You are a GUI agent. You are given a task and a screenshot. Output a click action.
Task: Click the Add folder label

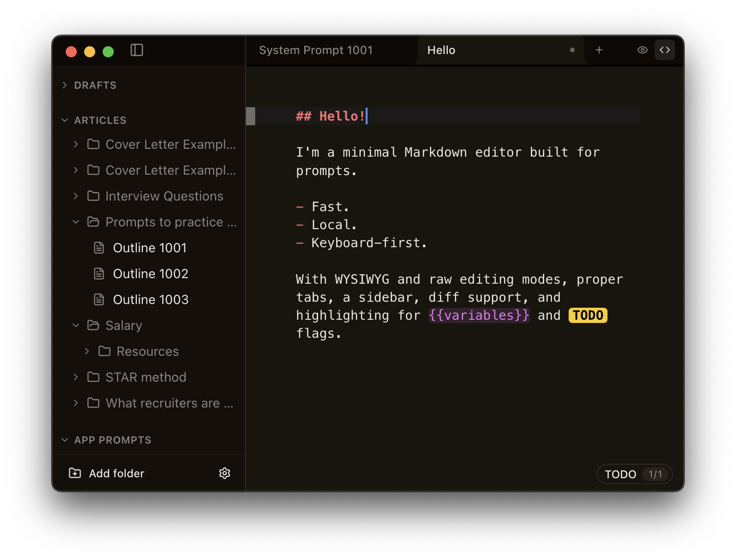pos(117,474)
